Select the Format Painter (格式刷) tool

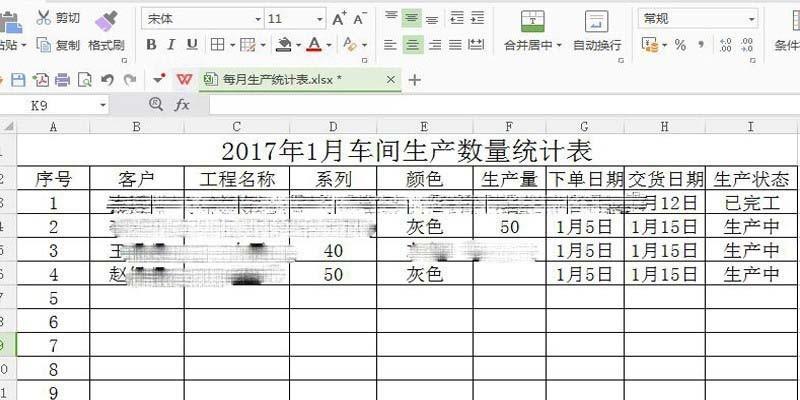pos(106,30)
